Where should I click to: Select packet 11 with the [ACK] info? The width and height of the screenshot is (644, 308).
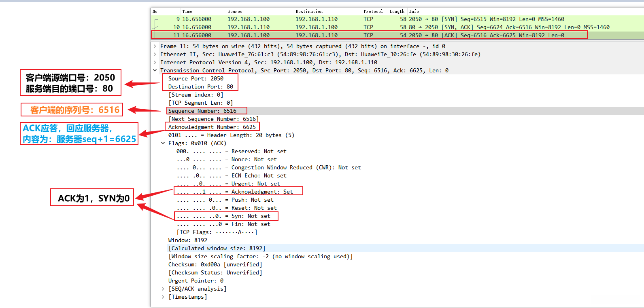click(397, 35)
